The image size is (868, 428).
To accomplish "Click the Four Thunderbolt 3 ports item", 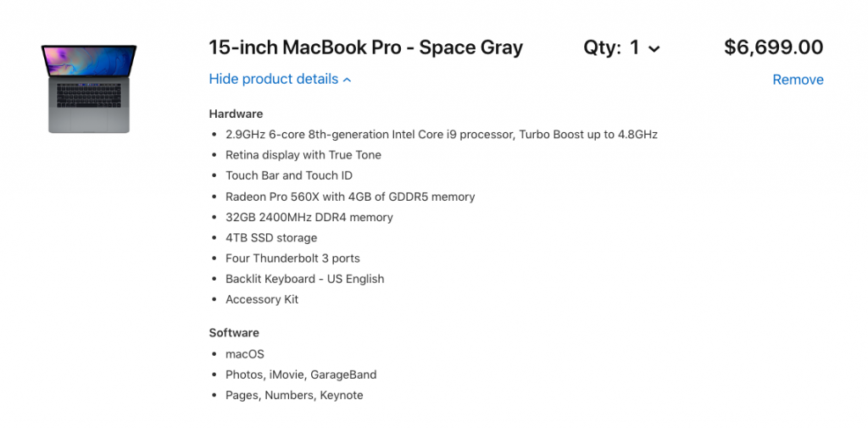I will coord(292,258).
